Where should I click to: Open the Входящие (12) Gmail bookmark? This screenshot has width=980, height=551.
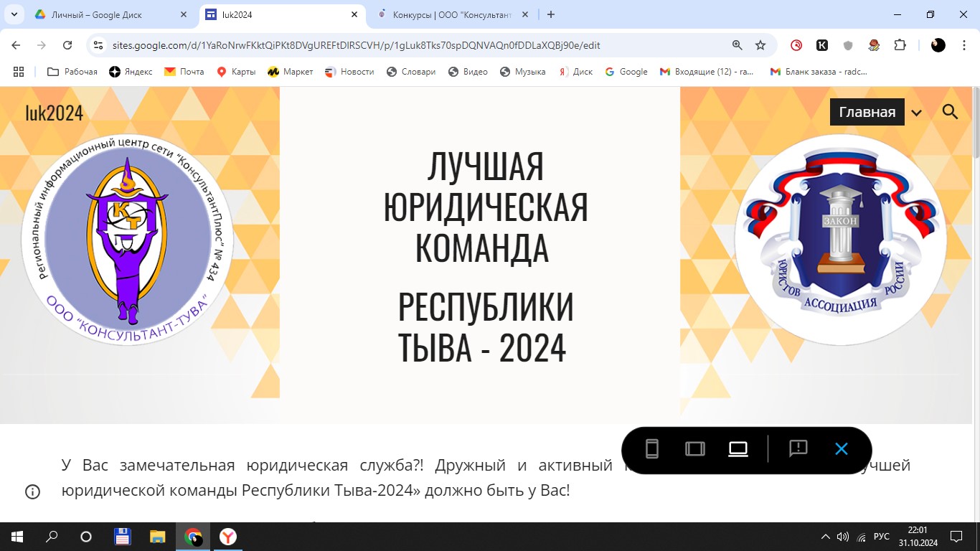707,72
